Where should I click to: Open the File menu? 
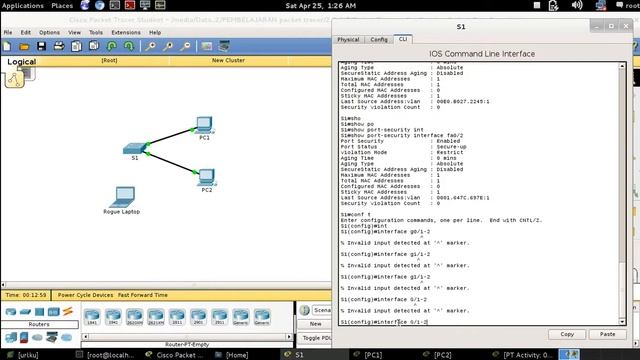8,32
